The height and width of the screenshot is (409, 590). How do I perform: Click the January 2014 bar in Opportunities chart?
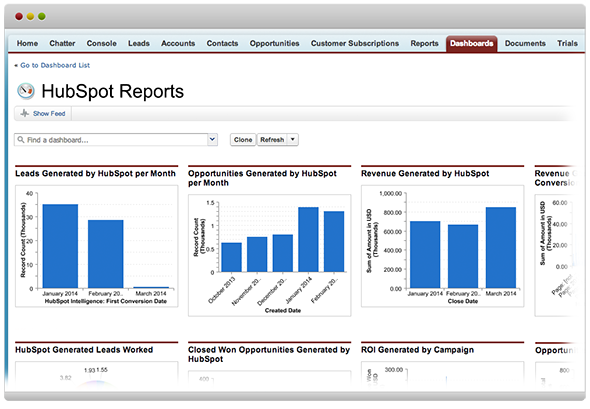pos(308,239)
